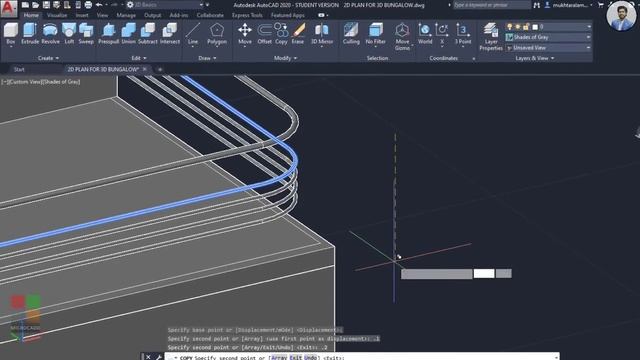Select the Sweep tool

86,33
